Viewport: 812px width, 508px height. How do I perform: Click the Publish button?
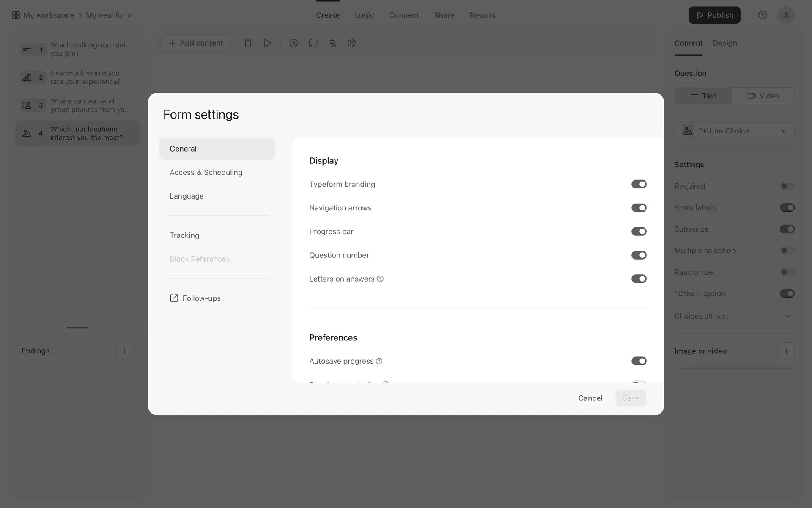[x=714, y=15]
